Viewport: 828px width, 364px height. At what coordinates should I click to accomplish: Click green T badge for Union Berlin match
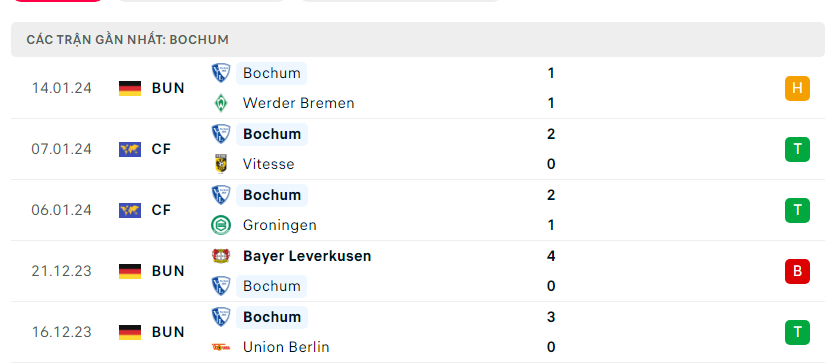pos(797,332)
